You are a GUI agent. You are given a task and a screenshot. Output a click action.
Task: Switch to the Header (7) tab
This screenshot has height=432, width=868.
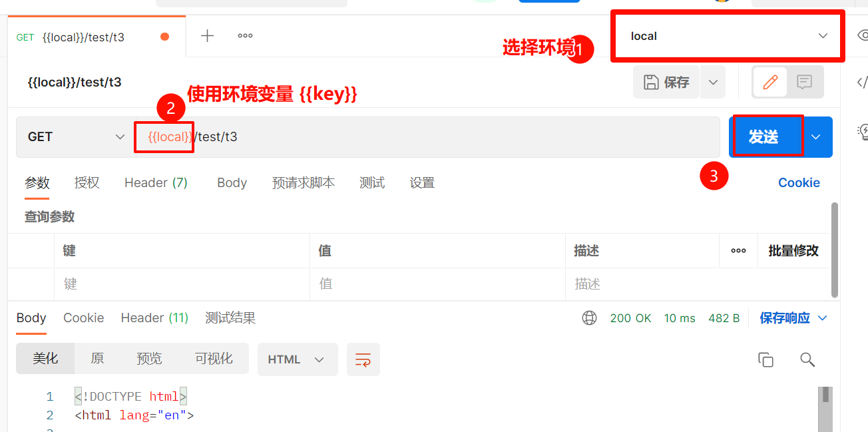click(x=156, y=183)
